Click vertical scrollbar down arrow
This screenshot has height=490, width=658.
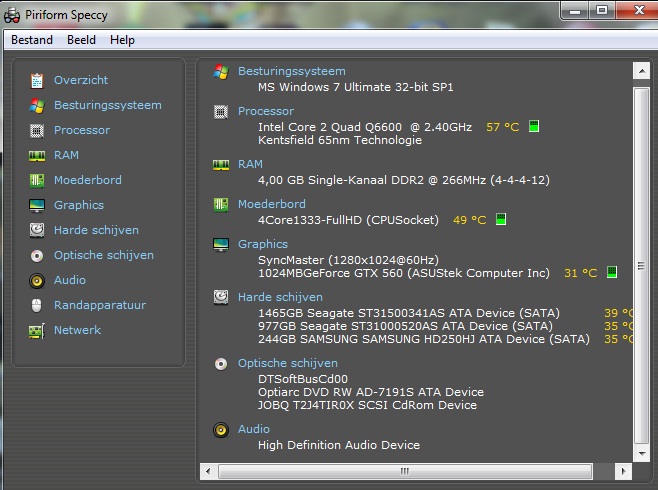[642, 454]
